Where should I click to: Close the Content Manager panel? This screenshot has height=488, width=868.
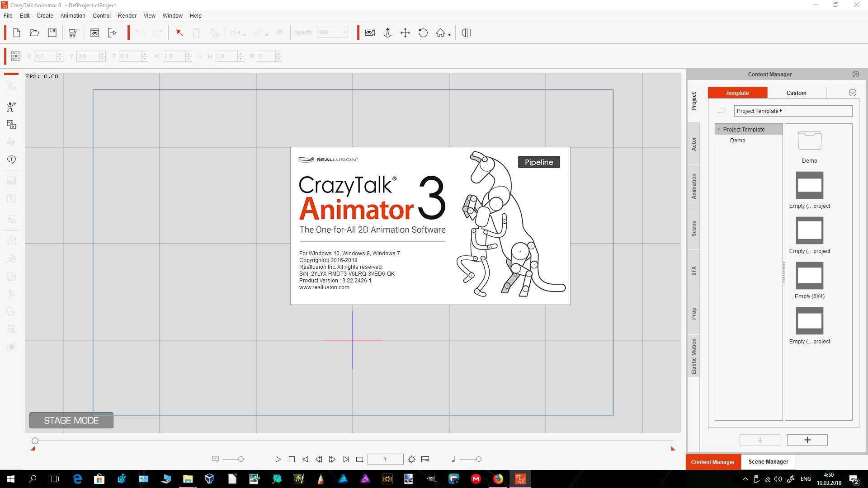855,74
